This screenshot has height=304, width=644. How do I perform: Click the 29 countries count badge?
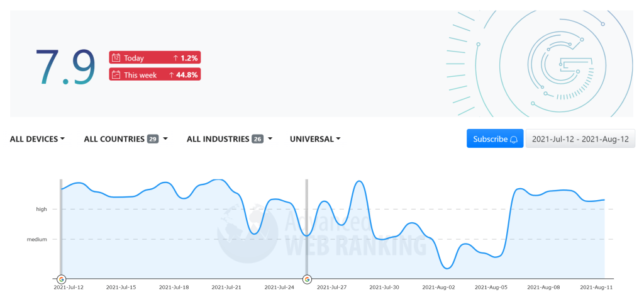tap(153, 139)
